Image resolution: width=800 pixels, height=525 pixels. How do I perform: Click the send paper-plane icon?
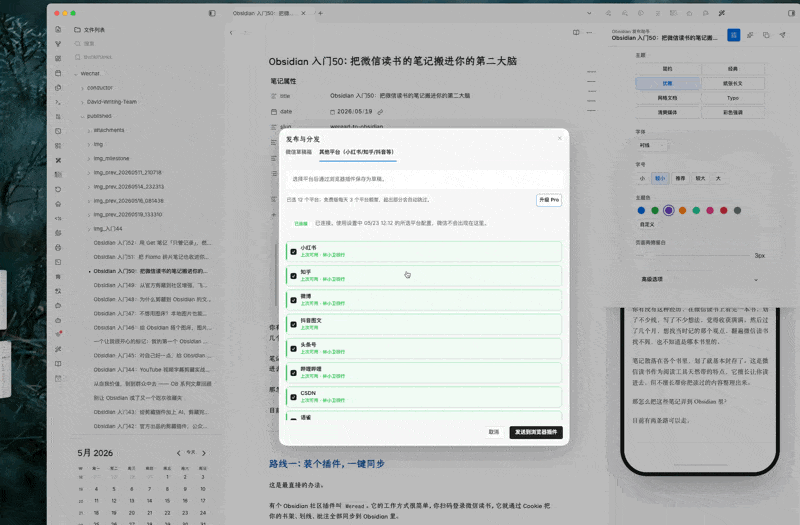[783, 35]
